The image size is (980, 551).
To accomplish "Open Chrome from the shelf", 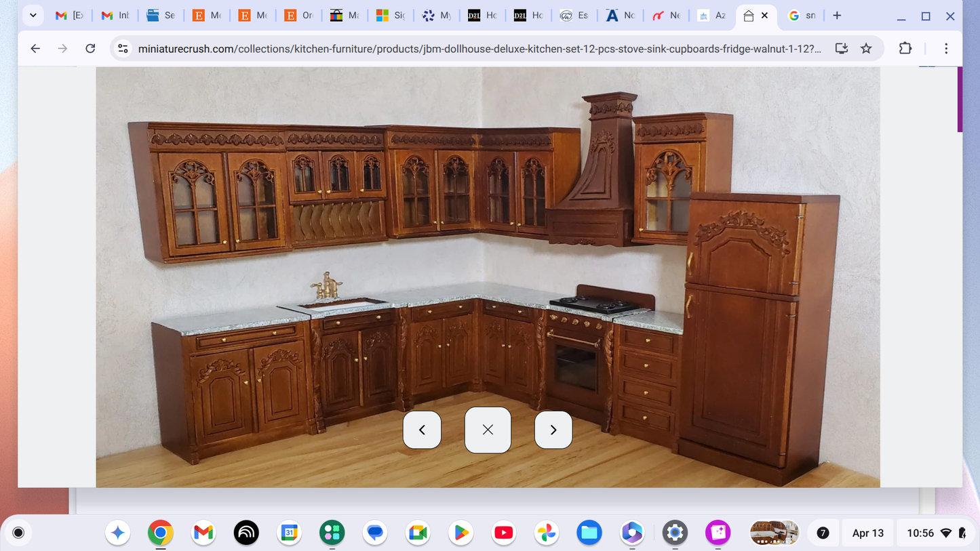I will click(x=161, y=533).
